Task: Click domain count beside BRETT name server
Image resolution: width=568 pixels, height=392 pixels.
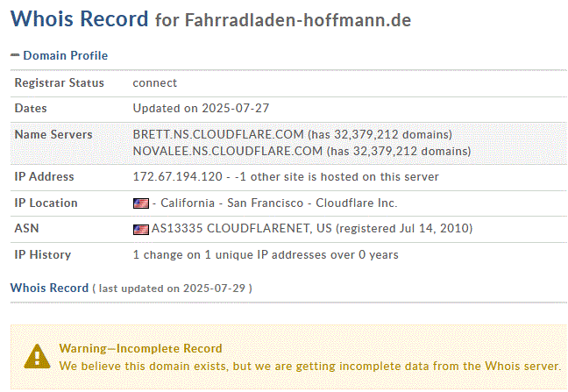Action: (x=379, y=135)
